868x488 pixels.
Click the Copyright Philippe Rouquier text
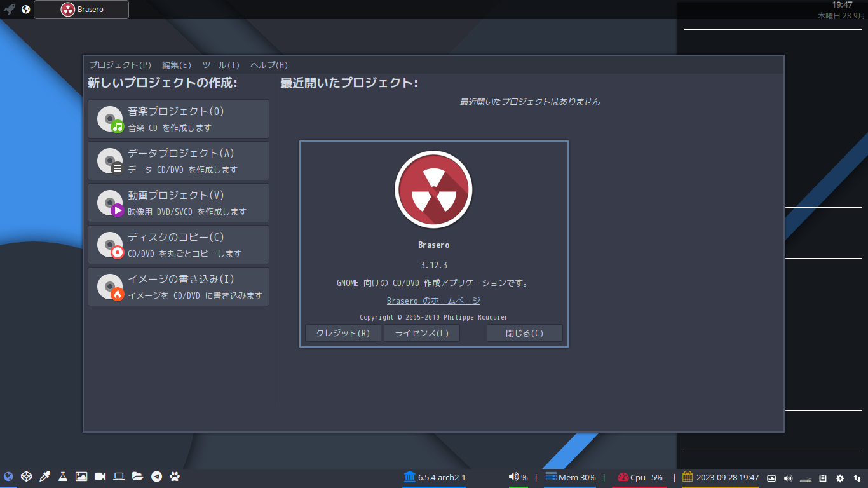coord(433,317)
